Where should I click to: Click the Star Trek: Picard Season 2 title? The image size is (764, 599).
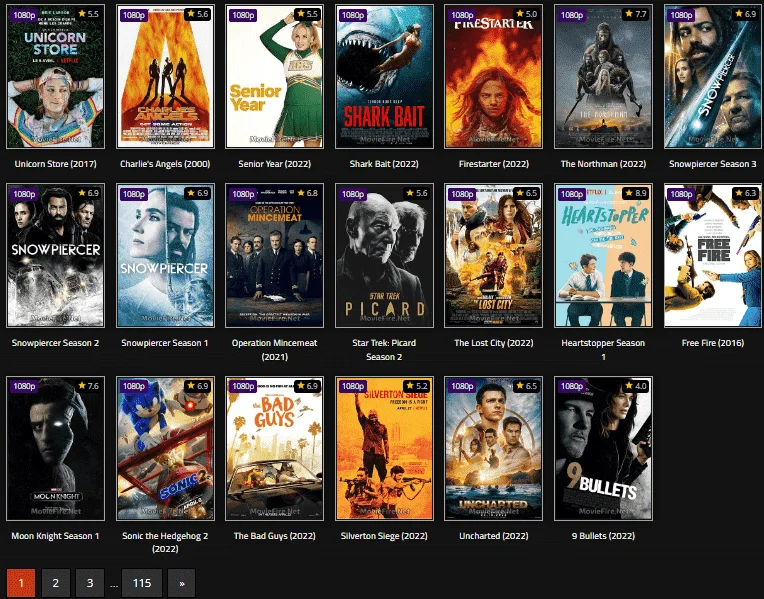(384, 349)
